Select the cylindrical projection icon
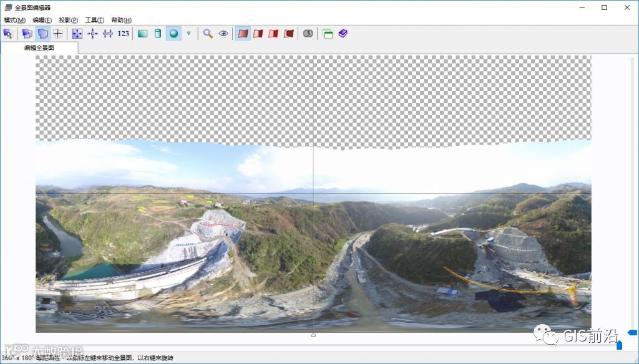Image resolution: width=639 pixels, height=364 pixels. (x=158, y=34)
